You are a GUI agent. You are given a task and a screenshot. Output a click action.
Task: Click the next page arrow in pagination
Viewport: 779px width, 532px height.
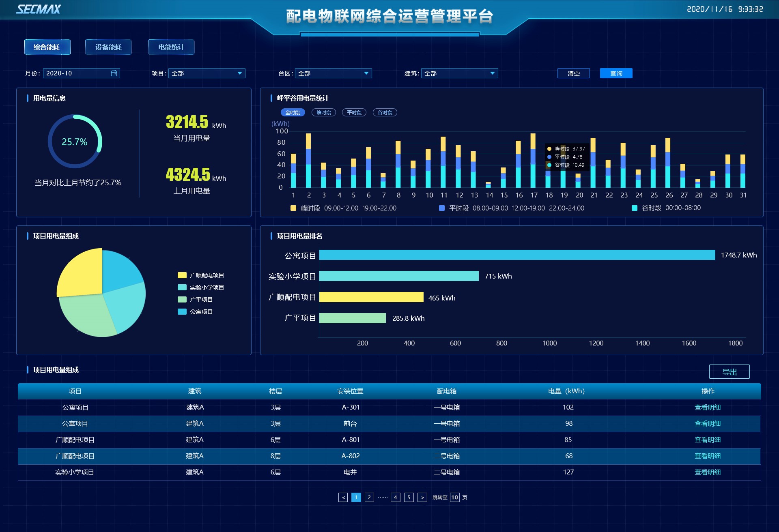(x=422, y=497)
